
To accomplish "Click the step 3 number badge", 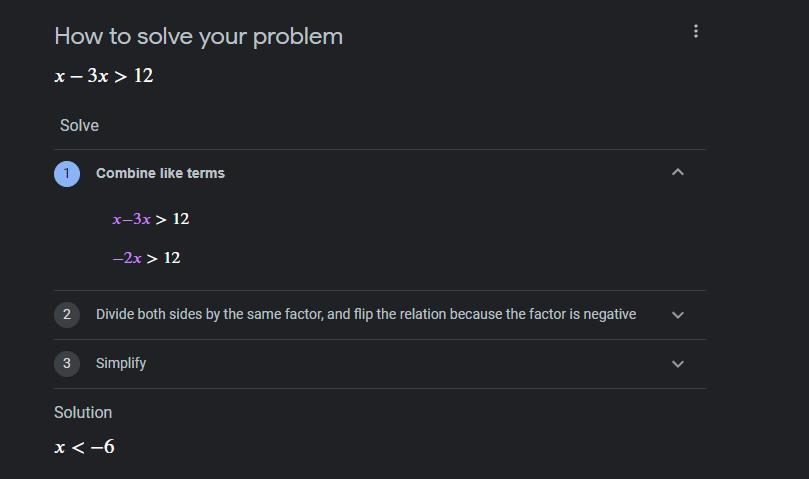I will 67,363.
